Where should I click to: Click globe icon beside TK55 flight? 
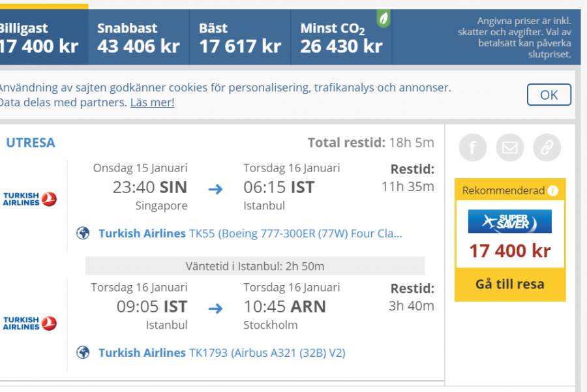pyautogui.click(x=83, y=234)
